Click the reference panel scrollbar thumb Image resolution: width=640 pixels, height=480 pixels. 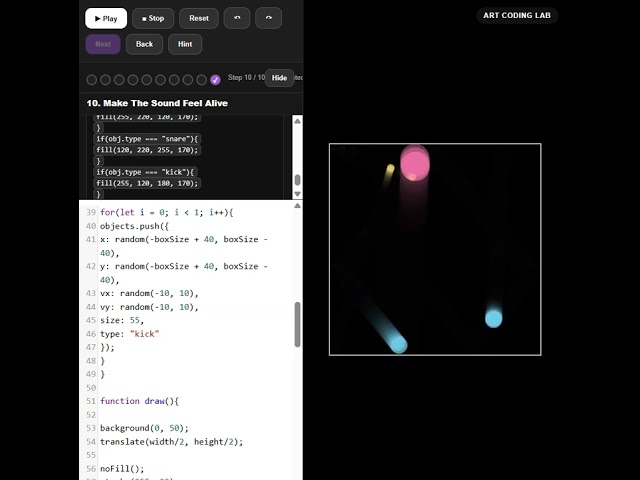(298, 180)
